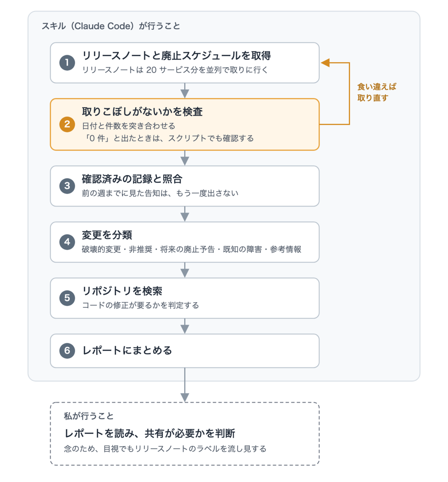Click the arrow leading to the dashed box
The image size is (448, 482).
pyautogui.click(x=185, y=385)
